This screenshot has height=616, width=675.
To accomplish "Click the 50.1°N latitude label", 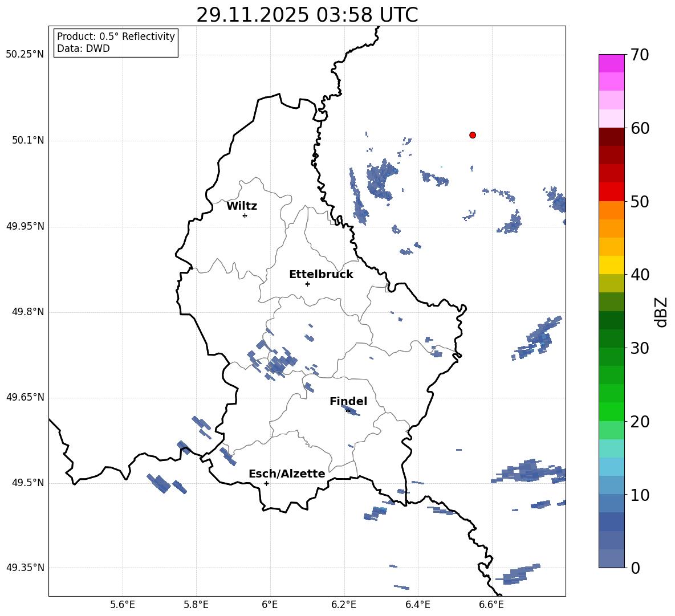I will click(x=28, y=141).
